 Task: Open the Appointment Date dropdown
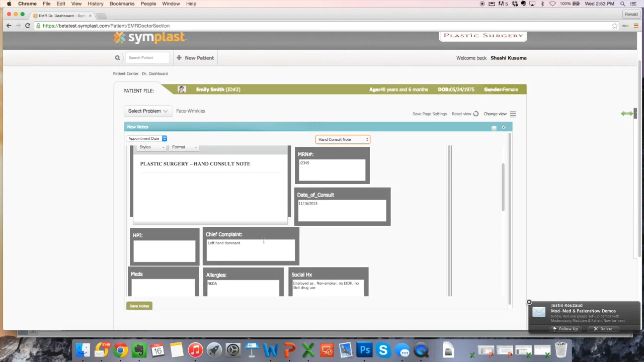146,138
